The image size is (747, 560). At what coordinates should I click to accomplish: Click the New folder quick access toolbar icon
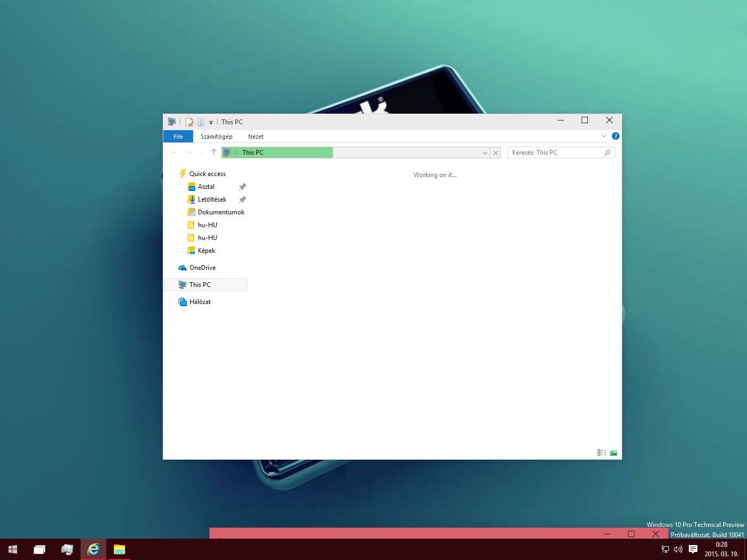pyautogui.click(x=201, y=122)
